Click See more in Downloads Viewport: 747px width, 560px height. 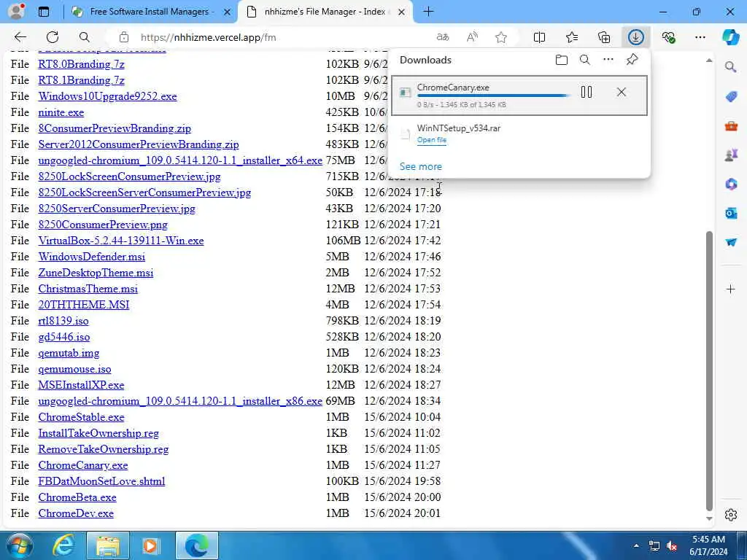pyautogui.click(x=421, y=167)
